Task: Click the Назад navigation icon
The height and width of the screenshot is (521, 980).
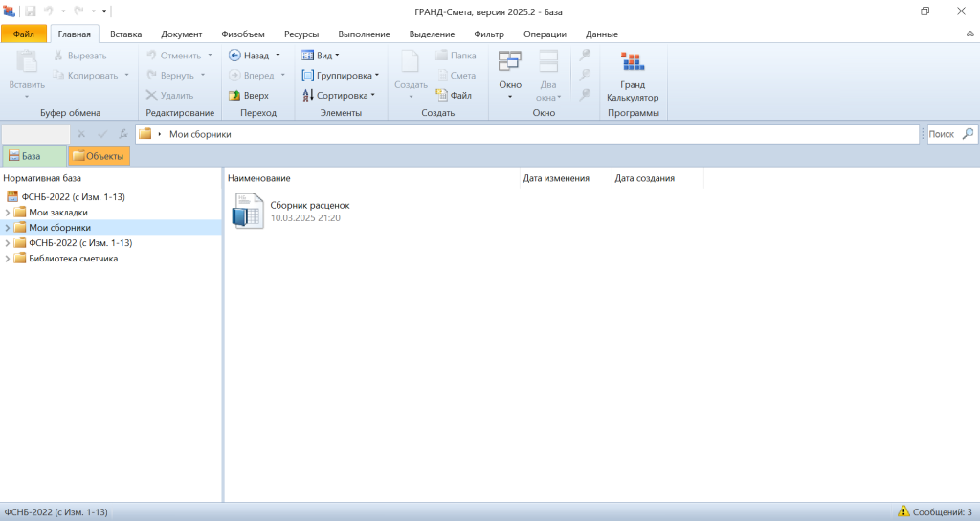Action: point(235,56)
